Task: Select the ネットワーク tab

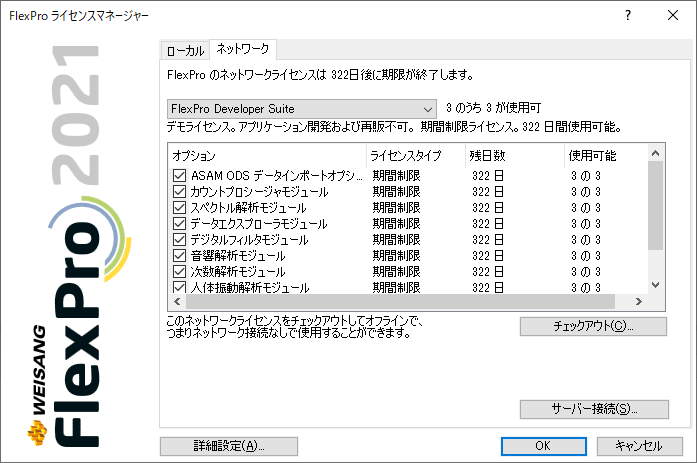Action: 242,49
